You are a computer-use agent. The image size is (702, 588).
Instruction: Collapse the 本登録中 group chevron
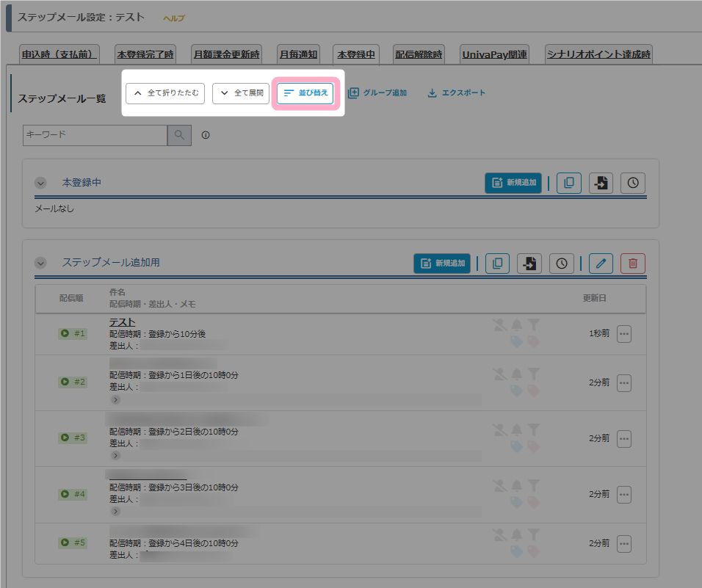(x=40, y=183)
